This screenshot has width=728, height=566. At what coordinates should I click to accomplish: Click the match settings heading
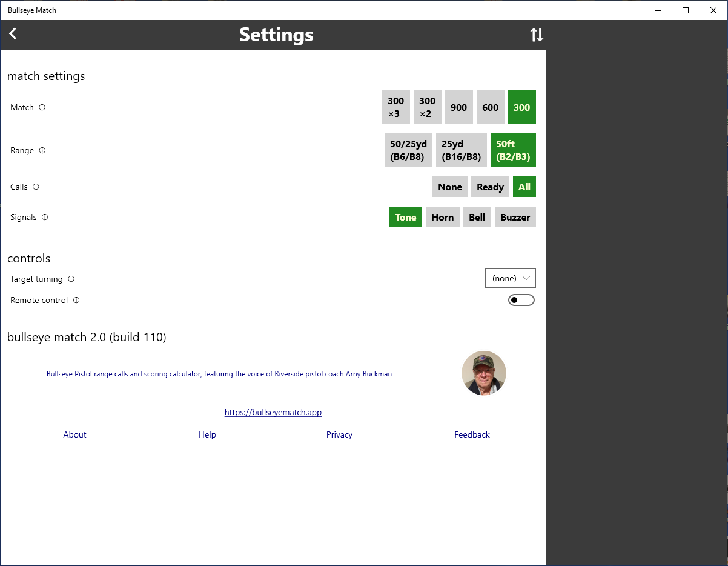[x=46, y=76]
